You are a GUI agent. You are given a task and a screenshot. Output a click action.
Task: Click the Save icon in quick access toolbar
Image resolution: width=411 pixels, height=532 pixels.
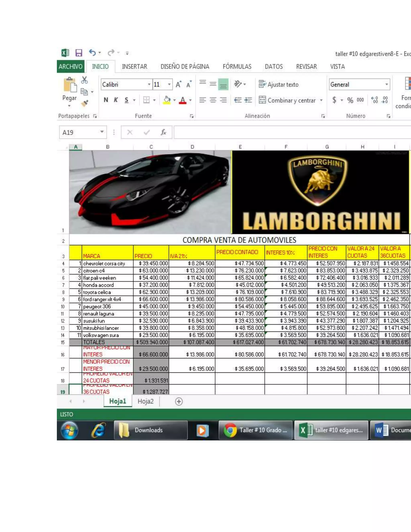[x=79, y=53]
